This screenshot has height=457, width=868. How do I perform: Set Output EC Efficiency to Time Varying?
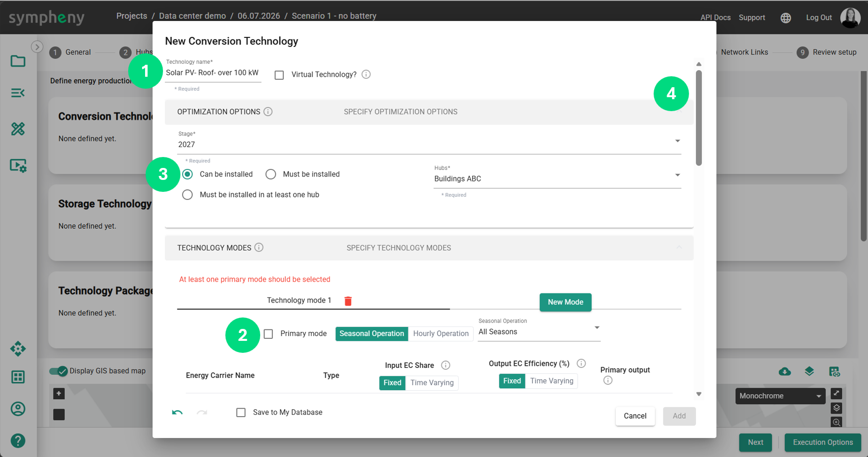click(x=551, y=381)
